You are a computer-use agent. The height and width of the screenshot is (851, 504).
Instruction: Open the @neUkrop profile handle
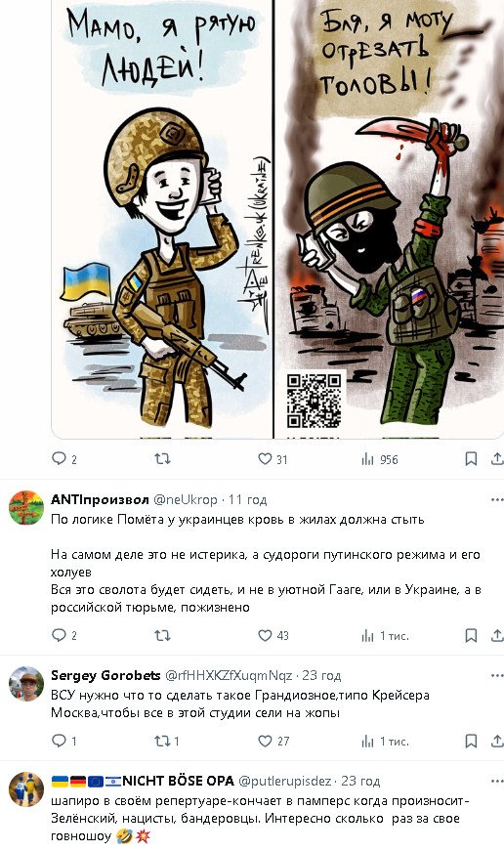click(186, 500)
